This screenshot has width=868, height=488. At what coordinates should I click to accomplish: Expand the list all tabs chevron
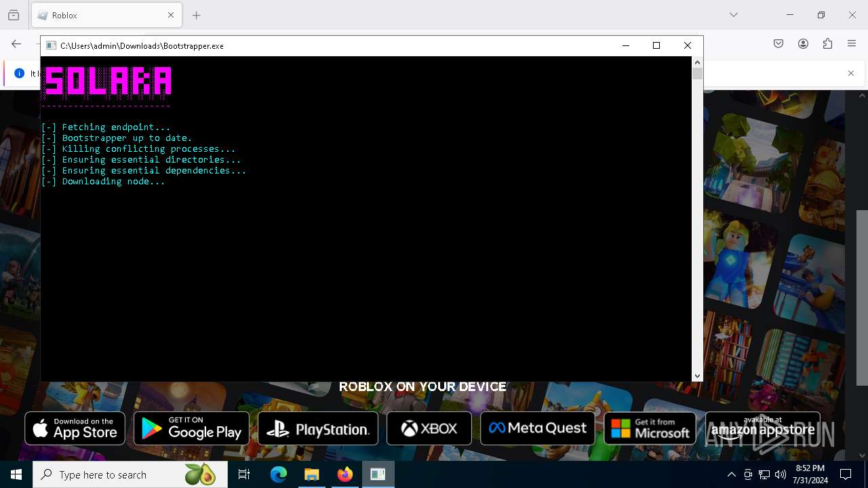[x=733, y=15]
